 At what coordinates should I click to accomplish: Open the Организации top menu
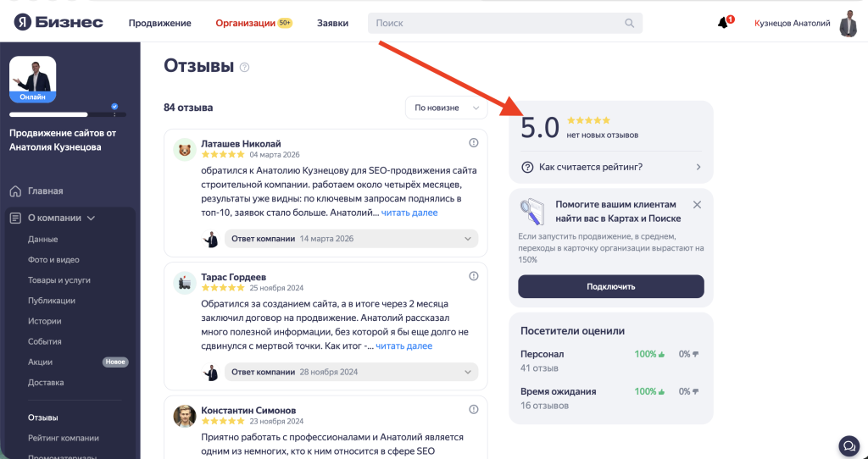[245, 23]
